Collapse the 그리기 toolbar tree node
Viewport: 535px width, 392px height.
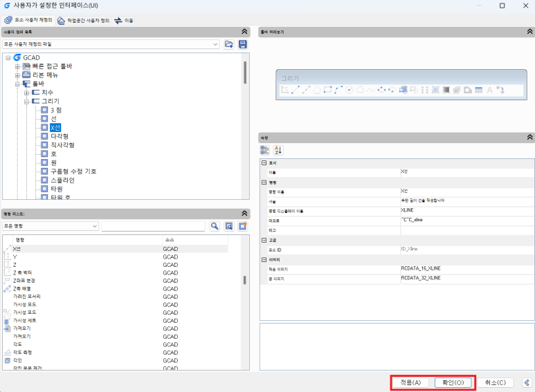[x=26, y=102]
